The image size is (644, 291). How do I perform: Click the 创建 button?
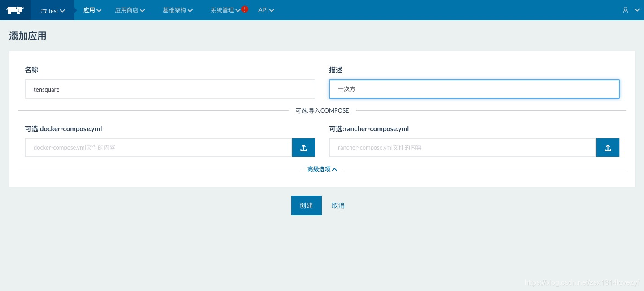tap(307, 205)
